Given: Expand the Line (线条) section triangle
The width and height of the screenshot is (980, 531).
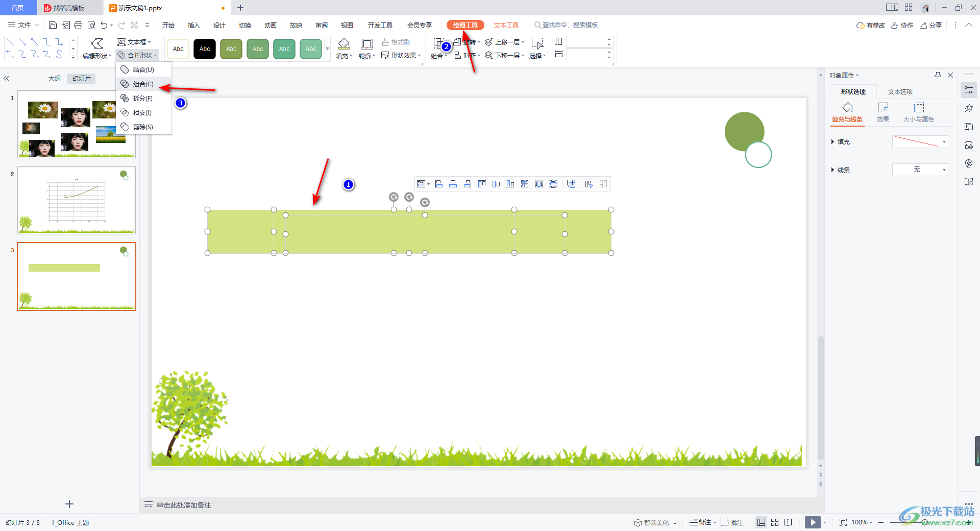Looking at the screenshot, I should pos(832,170).
